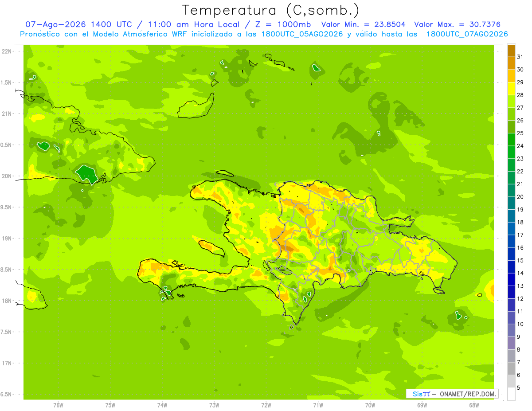Select the 'Valor Max. = 30.7376' reading
532x411 pixels.
point(458,24)
